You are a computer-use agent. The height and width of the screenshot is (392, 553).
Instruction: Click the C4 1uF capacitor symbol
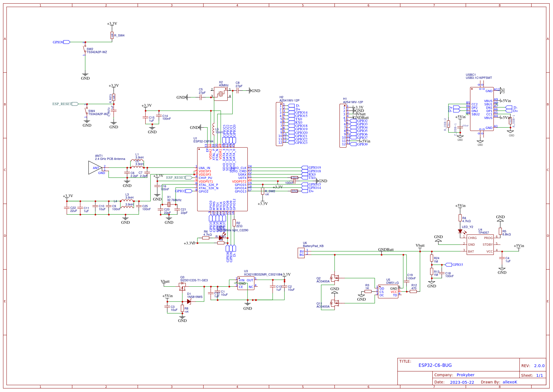click(502, 258)
